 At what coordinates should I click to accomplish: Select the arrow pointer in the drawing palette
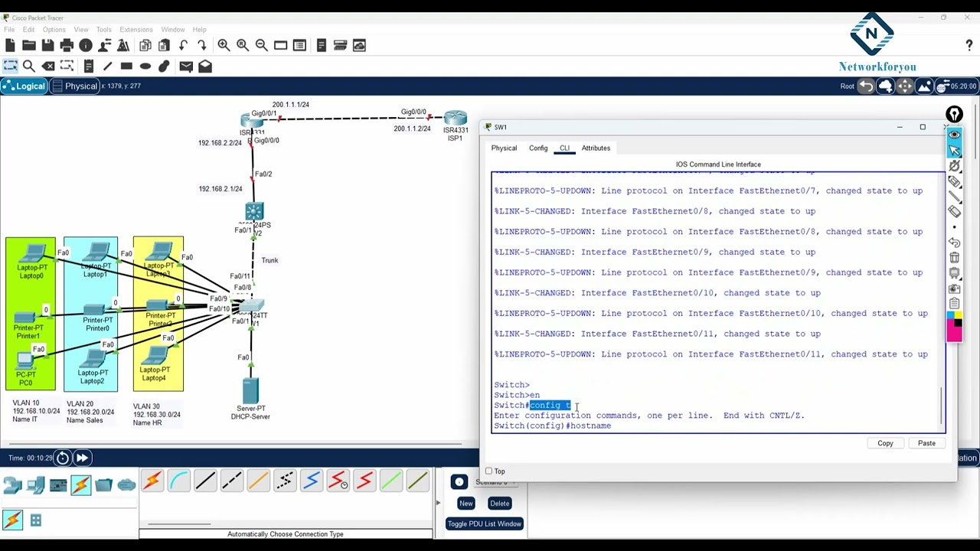point(954,150)
